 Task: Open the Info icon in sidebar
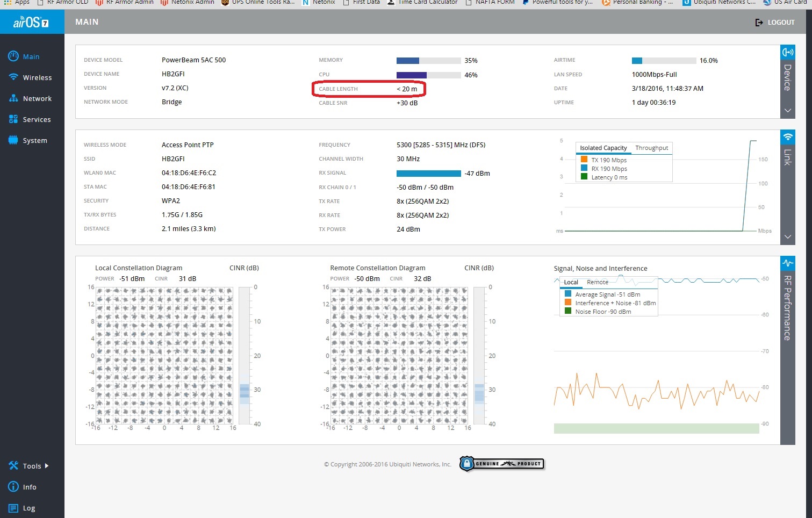pos(13,487)
